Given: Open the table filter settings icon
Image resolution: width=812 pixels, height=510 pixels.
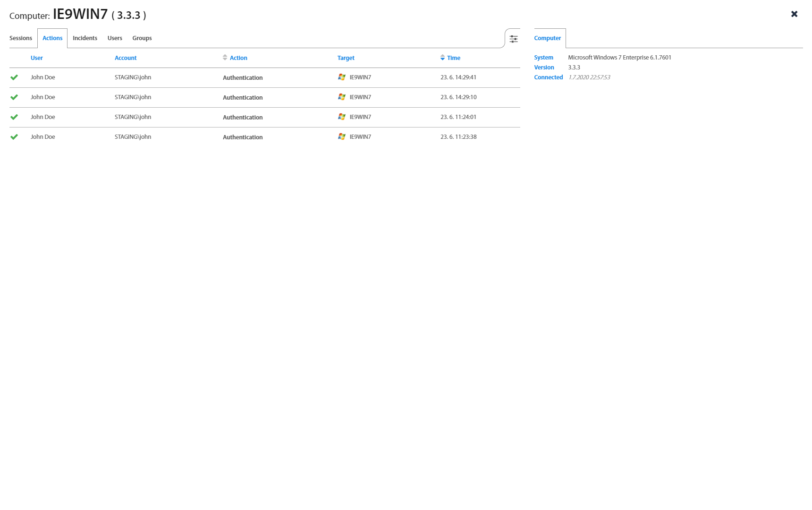Looking at the screenshot, I should [513, 39].
